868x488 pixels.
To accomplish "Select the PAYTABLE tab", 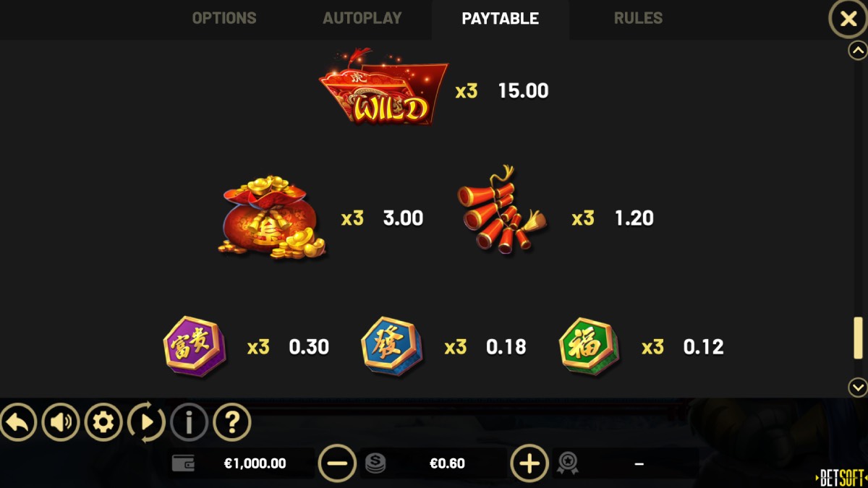I will pos(501,19).
